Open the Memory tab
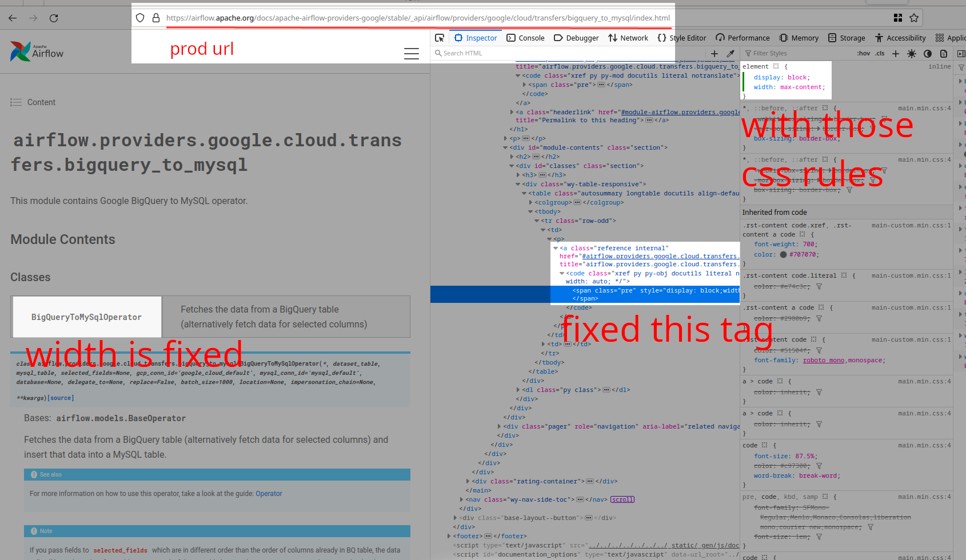 [x=799, y=38]
